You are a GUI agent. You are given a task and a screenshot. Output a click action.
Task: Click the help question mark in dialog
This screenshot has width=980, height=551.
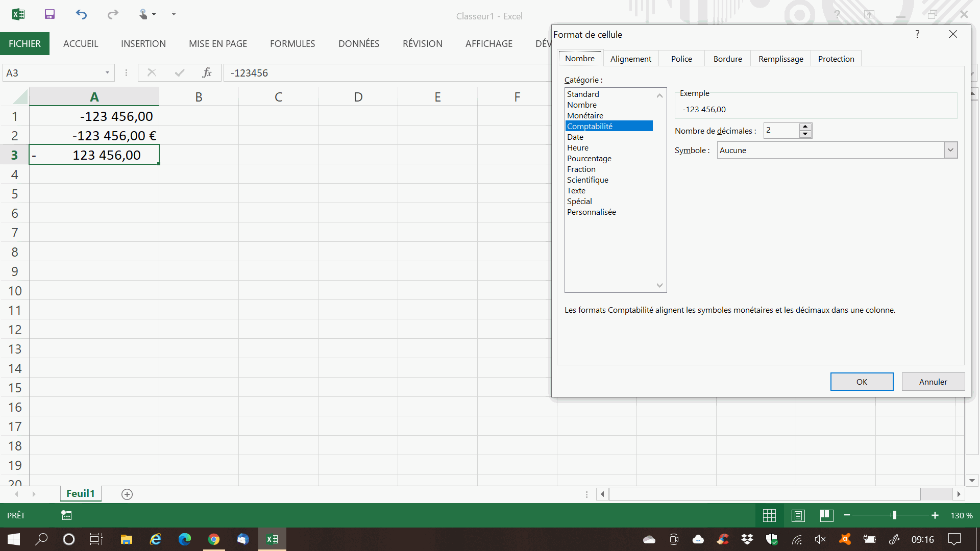point(917,34)
